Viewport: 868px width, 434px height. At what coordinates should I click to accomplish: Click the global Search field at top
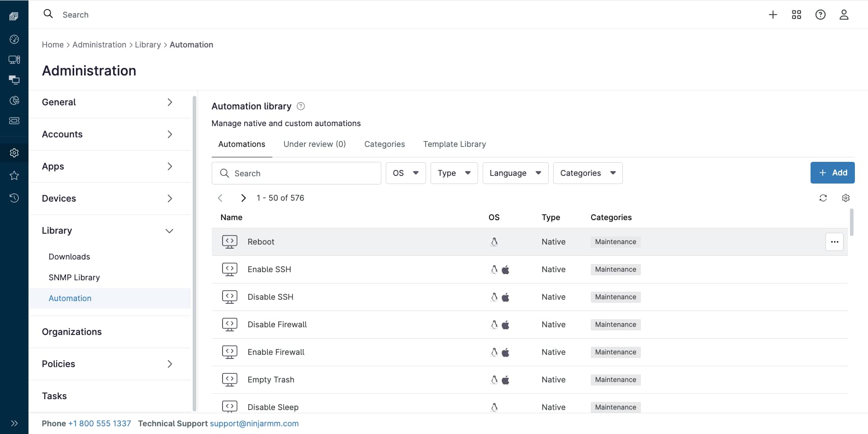76,14
